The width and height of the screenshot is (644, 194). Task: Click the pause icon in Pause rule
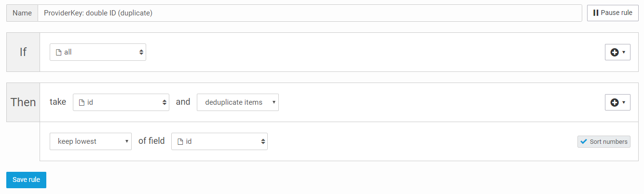[x=596, y=13]
